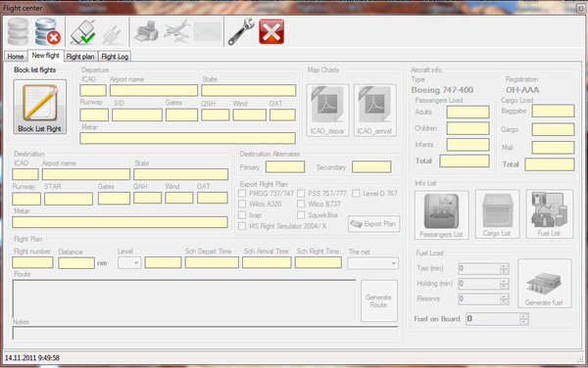Click the Generate fuel icon button
Viewport: 588px width, 368px height.
545,283
